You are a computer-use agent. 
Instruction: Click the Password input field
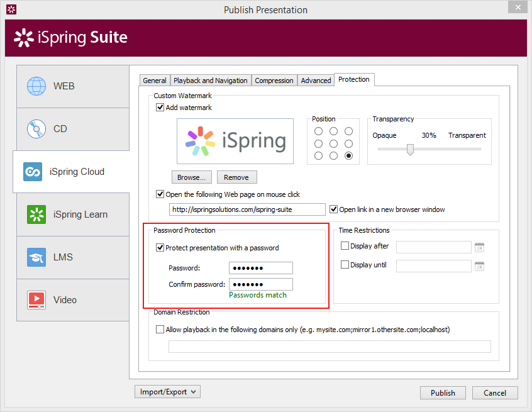(261, 268)
